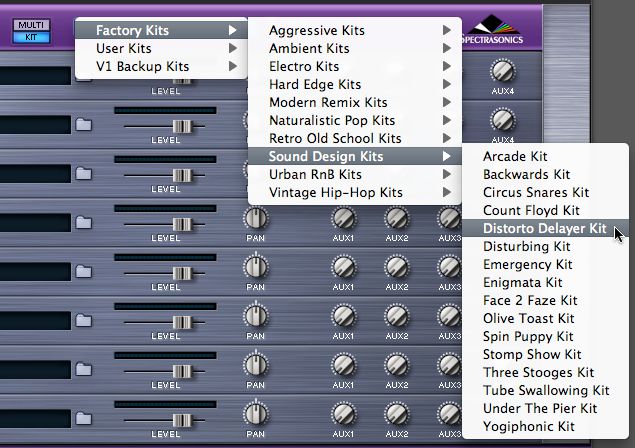
Task: Click the part 5 AUX1 knob
Action: pyautogui.click(x=343, y=267)
